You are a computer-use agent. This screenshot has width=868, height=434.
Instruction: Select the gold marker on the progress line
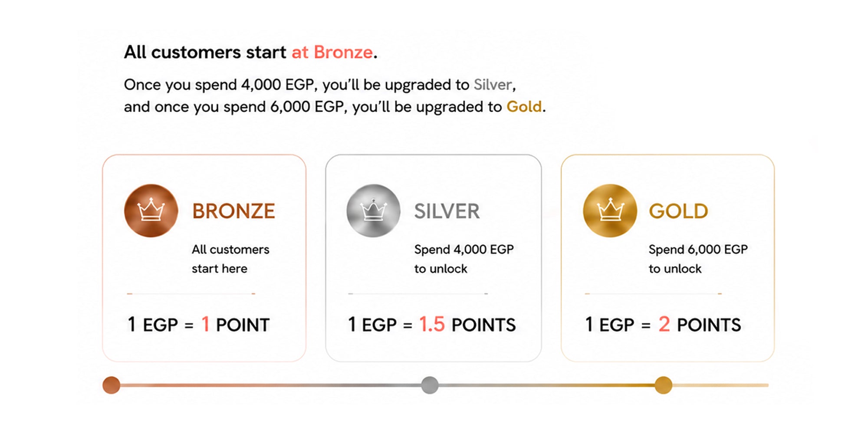click(663, 385)
